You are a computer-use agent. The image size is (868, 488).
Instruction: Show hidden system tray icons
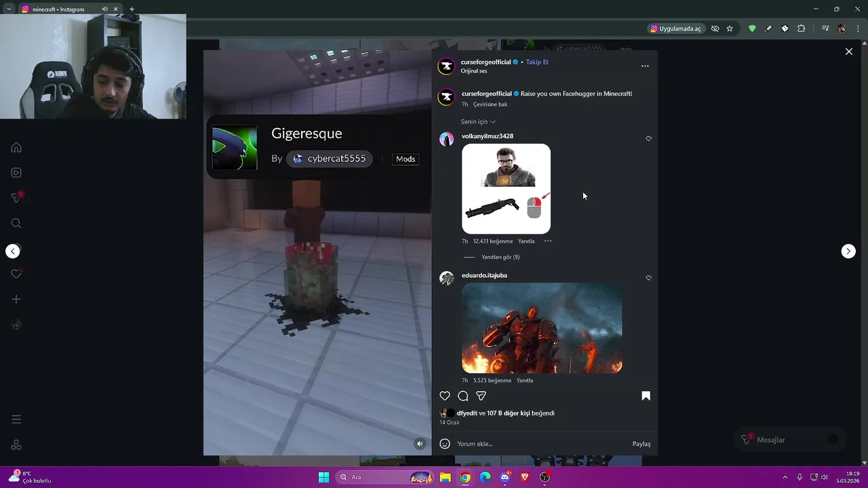(785, 477)
